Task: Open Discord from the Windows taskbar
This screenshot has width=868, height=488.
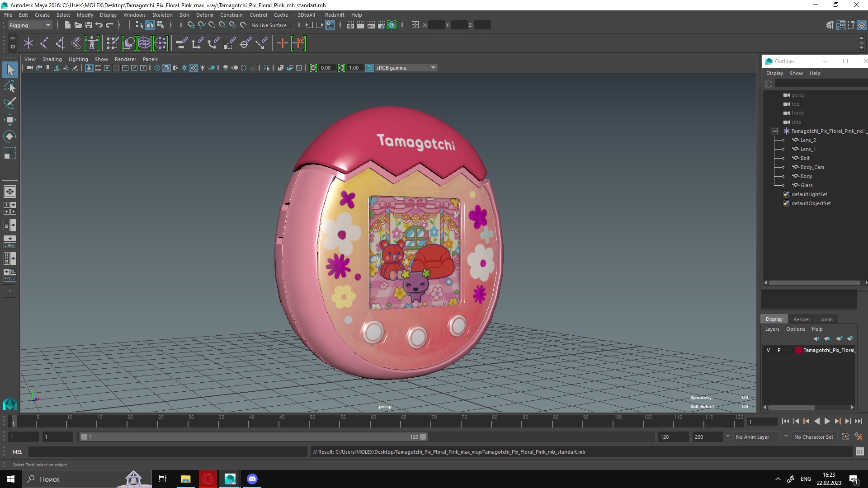Action: click(x=252, y=479)
